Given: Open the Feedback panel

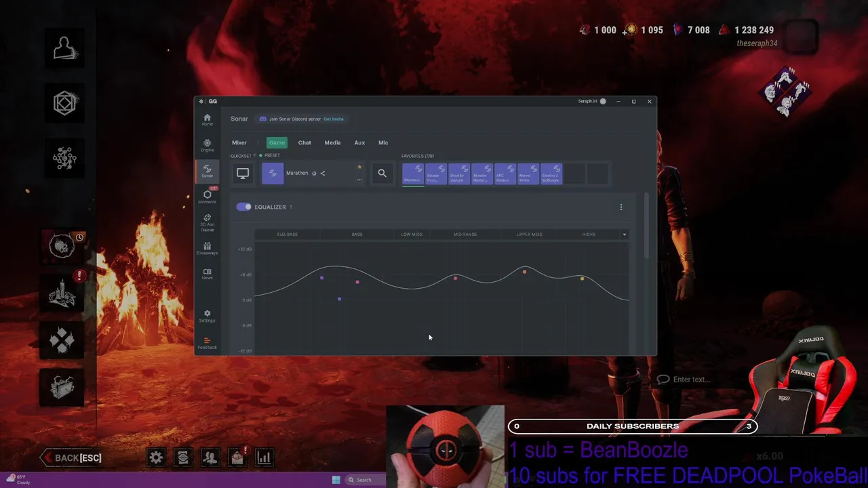Looking at the screenshot, I should point(207,344).
